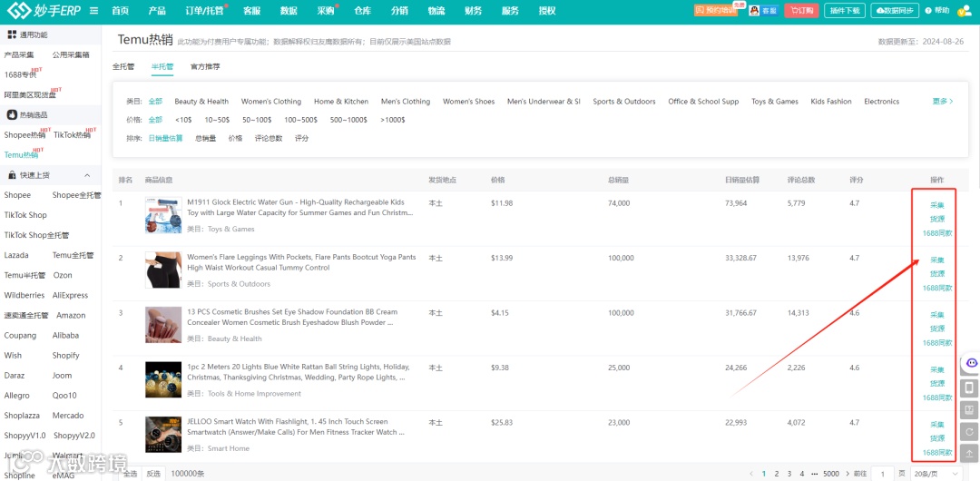
Task: Sort by 评论总数
Action: click(x=268, y=138)
